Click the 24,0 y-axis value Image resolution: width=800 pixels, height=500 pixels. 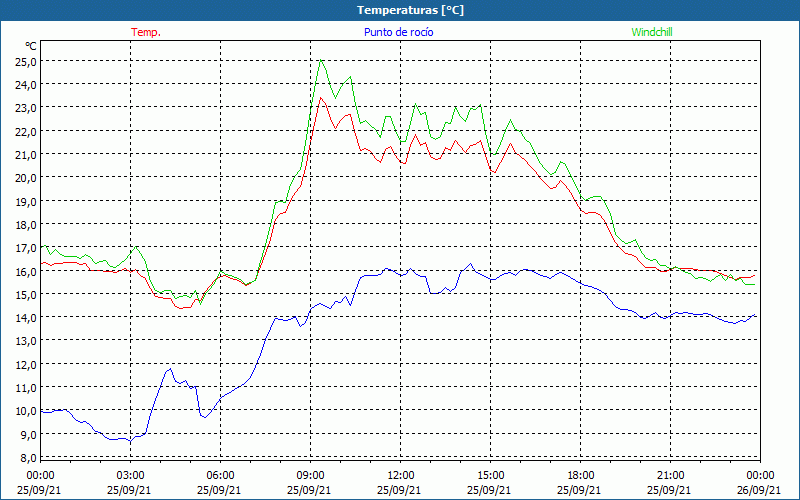[x=26, y=85]
